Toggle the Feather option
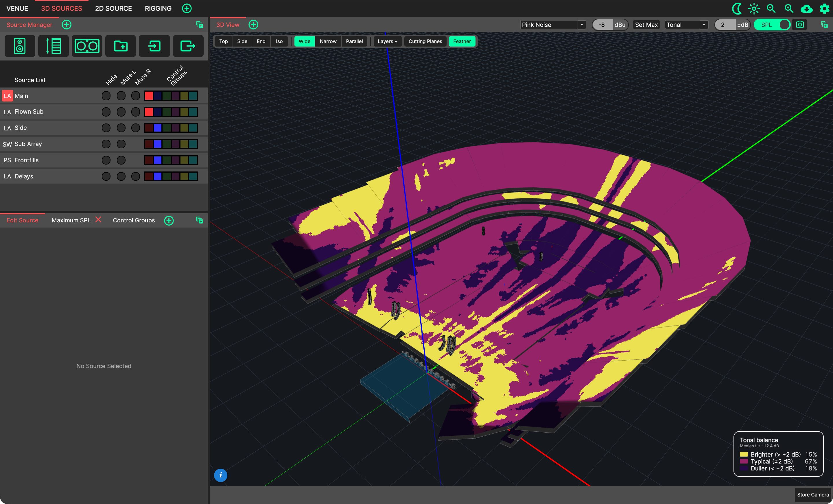Screen dimensions: 833x504 pyautogui.click(x=462, y=41)
